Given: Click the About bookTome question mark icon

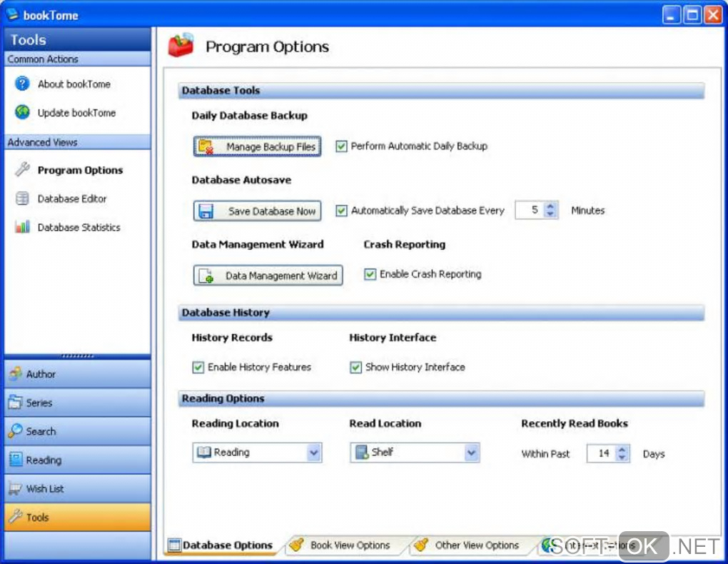Looking at the screenshot, I should pyautogui.click(x=22, y=84).
